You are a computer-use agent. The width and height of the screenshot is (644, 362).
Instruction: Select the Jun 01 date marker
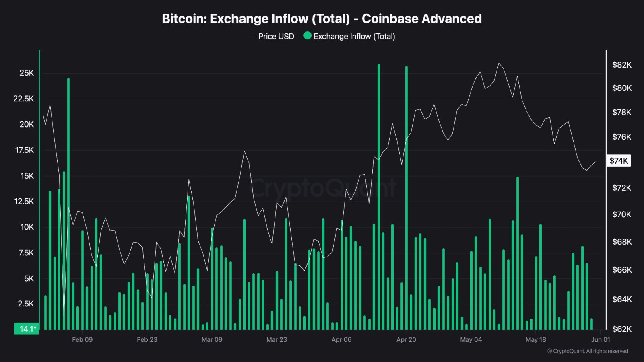601,339
